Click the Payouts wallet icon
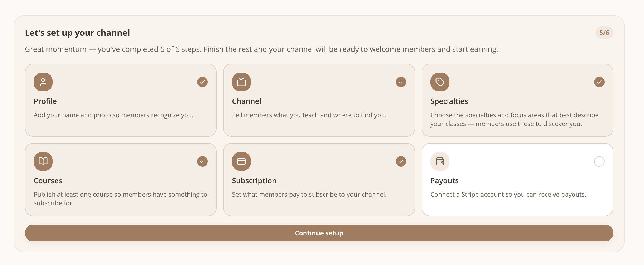This screenshot has height=265, width=644. tap(440, 161)
